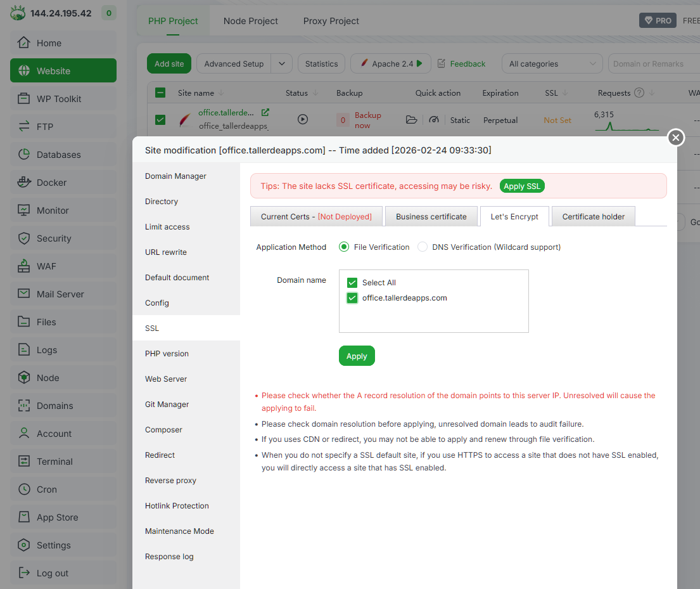The image size is (700, 589).
Task: Open the Terminal from the sidebar
Action: 63,461
